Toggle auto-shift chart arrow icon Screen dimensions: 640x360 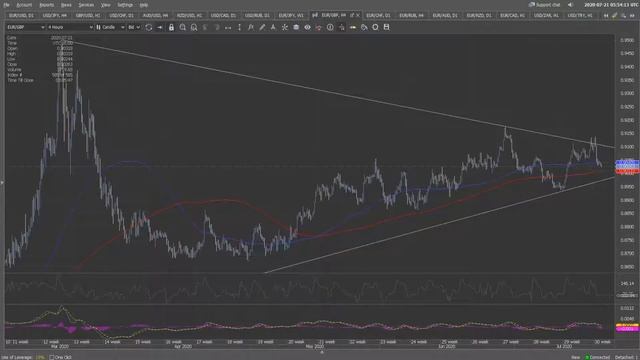(x=160, y=27)
